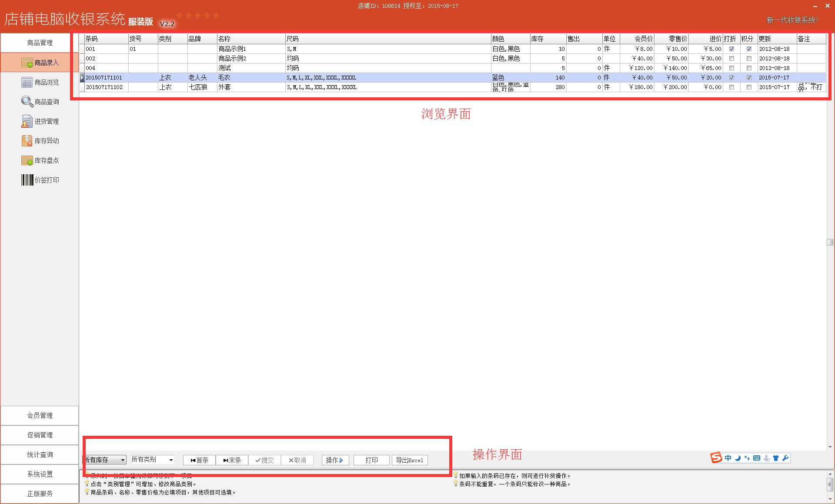
Task: Click the 货号 column header
Action: point(143,39)
